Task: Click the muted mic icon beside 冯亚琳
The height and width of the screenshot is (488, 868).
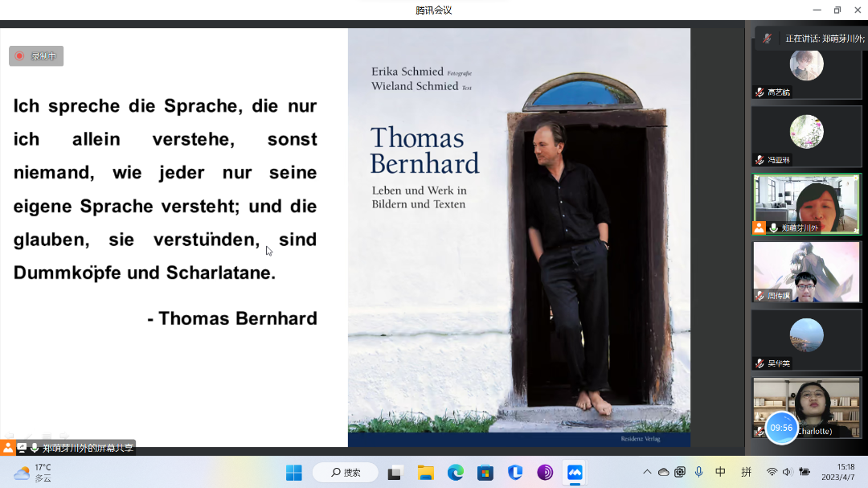Action: click(760, 160)
